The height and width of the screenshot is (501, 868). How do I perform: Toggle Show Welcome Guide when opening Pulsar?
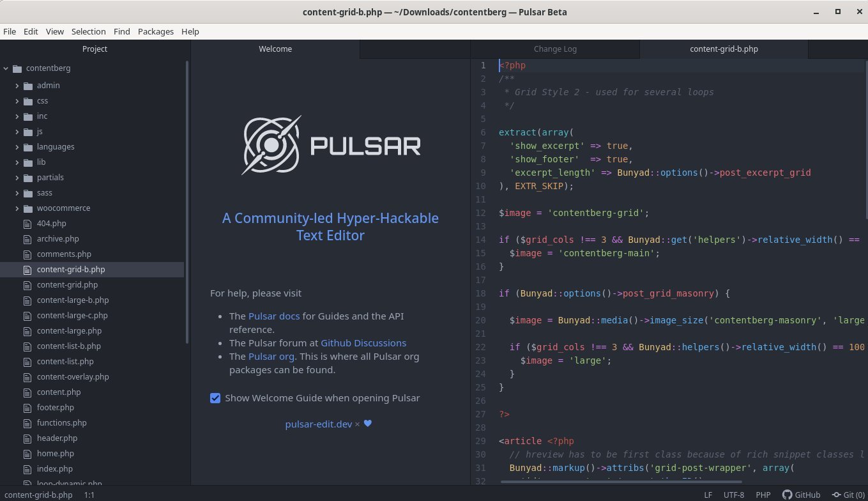click(x=215, y=398)
